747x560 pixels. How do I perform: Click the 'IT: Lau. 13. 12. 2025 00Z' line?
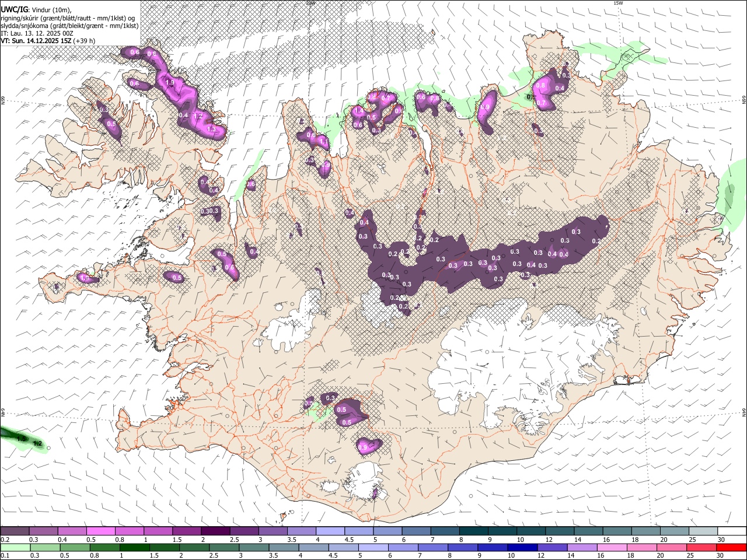coord(37,33)
